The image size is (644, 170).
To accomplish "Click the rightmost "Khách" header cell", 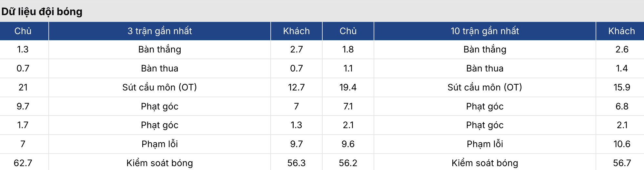I will (621, 31).
